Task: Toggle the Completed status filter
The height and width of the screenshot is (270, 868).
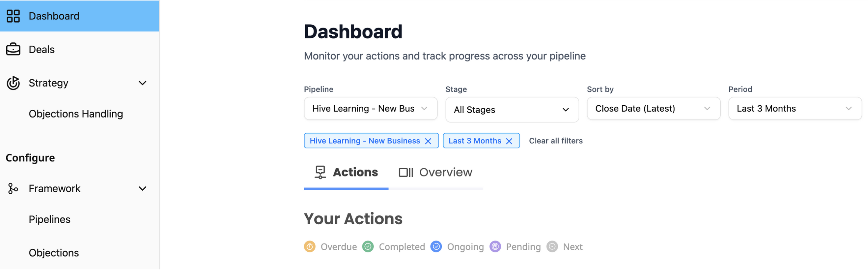Action: pyautogui.click(x=394, y=247)
